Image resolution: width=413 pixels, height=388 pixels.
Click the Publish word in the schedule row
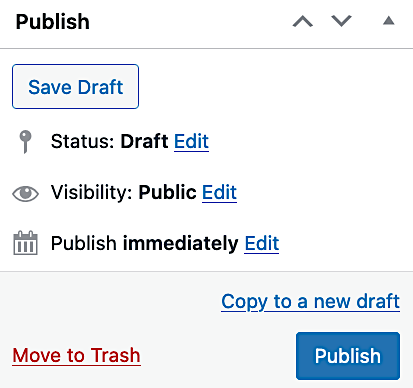83,243
